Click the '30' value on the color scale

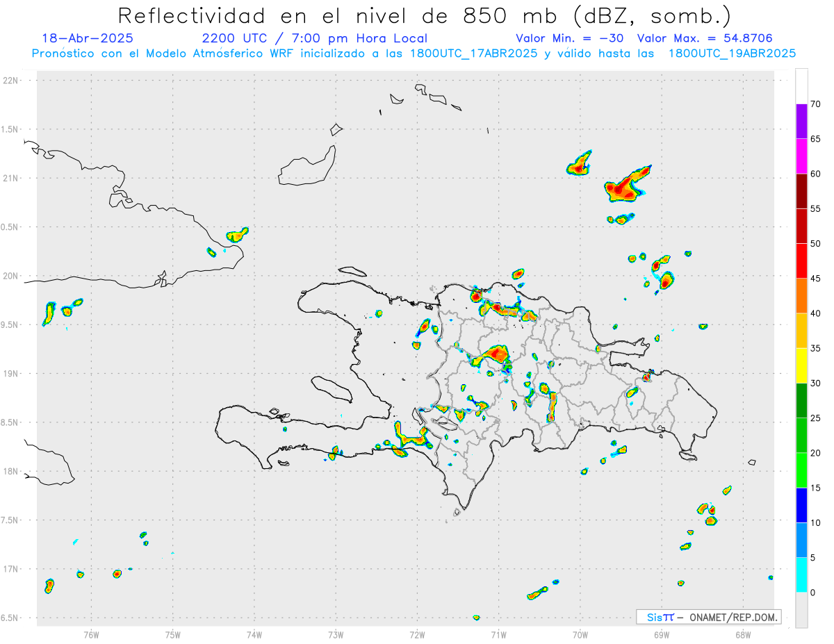[x=815, y=383]
